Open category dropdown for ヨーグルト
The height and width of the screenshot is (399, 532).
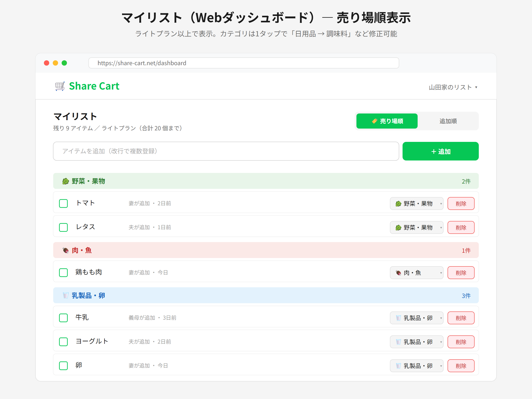(417, 342)
